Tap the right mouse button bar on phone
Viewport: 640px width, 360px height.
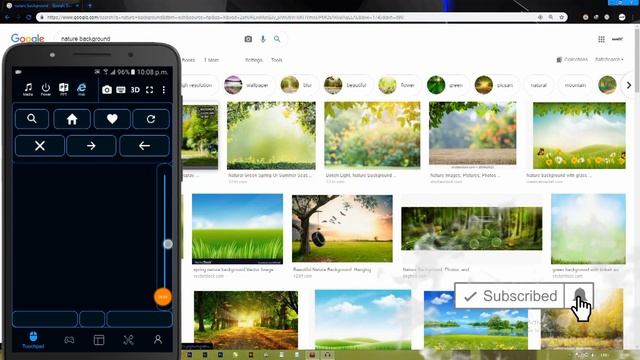[x=140, y=319]
